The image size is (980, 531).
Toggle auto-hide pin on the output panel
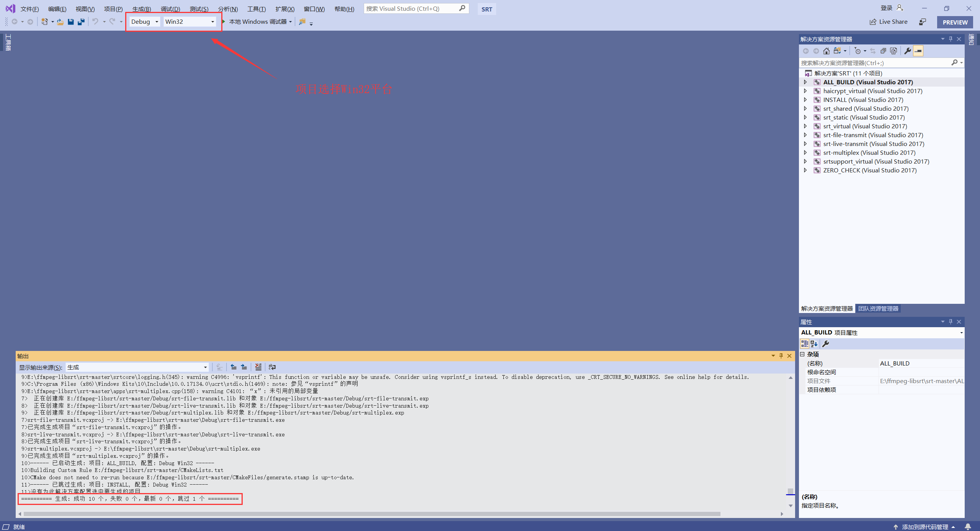coord(781,355)
